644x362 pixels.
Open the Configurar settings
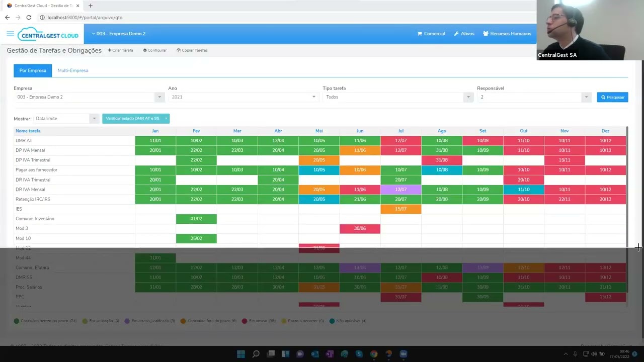pyautogui.click(x=154, y=50)
